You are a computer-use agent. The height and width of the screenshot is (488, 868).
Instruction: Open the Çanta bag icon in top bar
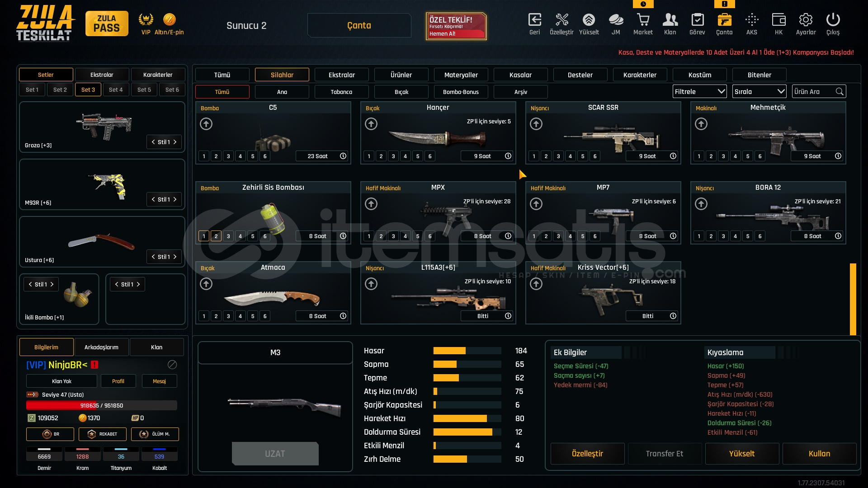[724, 20]
